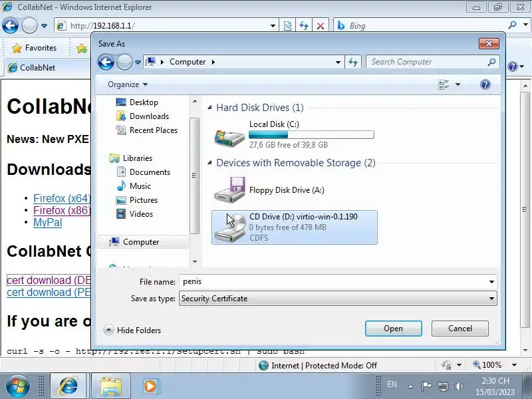Close the Save As dialog

(x=489, y=43)
